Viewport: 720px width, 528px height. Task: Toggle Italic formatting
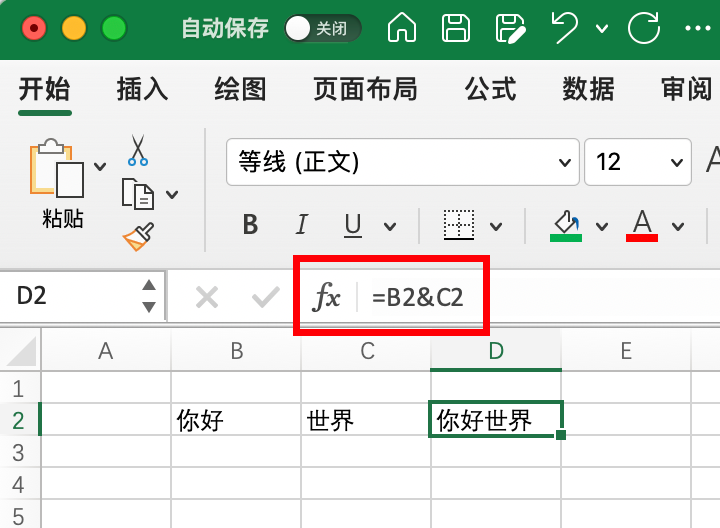[301, 225]
